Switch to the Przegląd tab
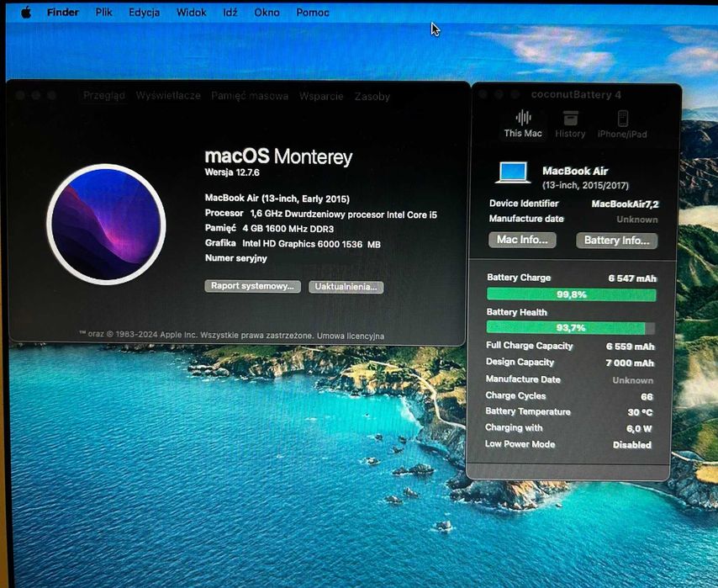The height and width of the screenshot is (588, 718). pos(104,96)
